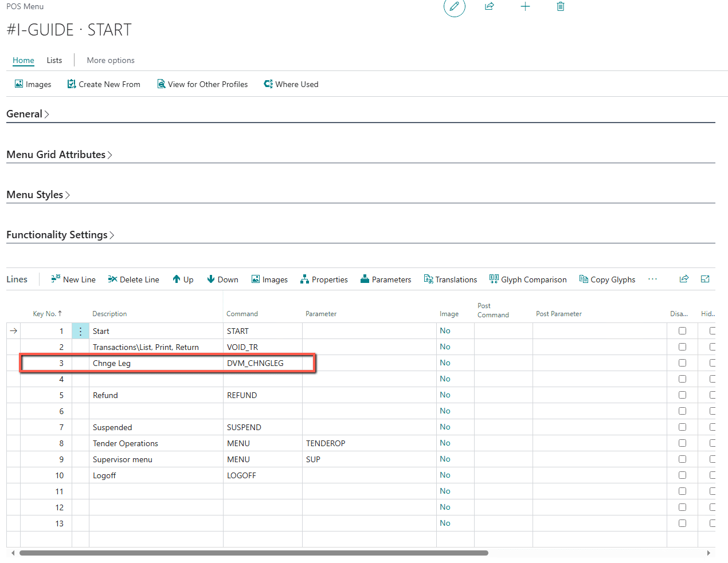The height and width of the screenshot is (563, 728).
Task: Select the SUSPEND command cell
Action: pos(263,427)
